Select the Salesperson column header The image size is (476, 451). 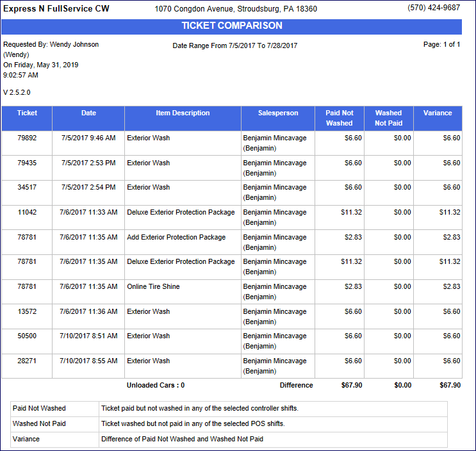click(278, 113)
